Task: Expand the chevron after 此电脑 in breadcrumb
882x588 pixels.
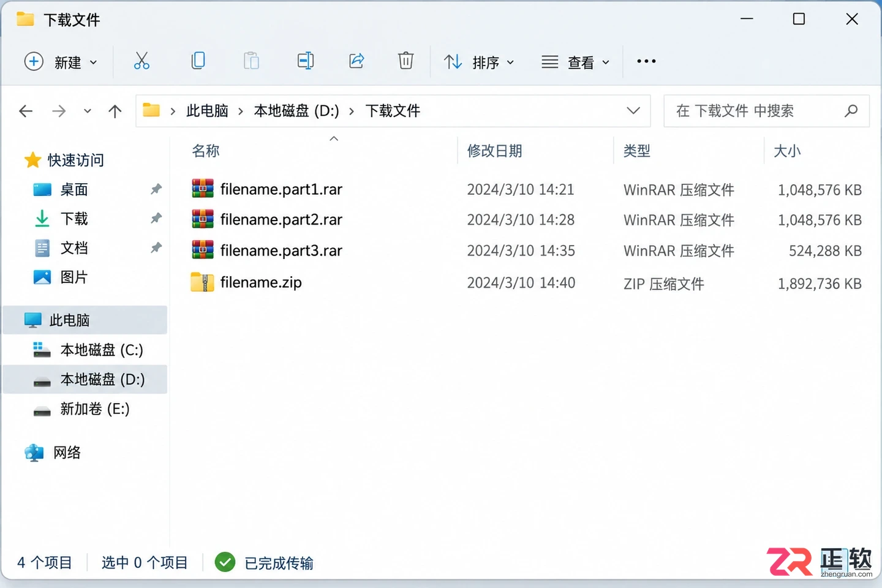Action: click(x=241, y=111)
